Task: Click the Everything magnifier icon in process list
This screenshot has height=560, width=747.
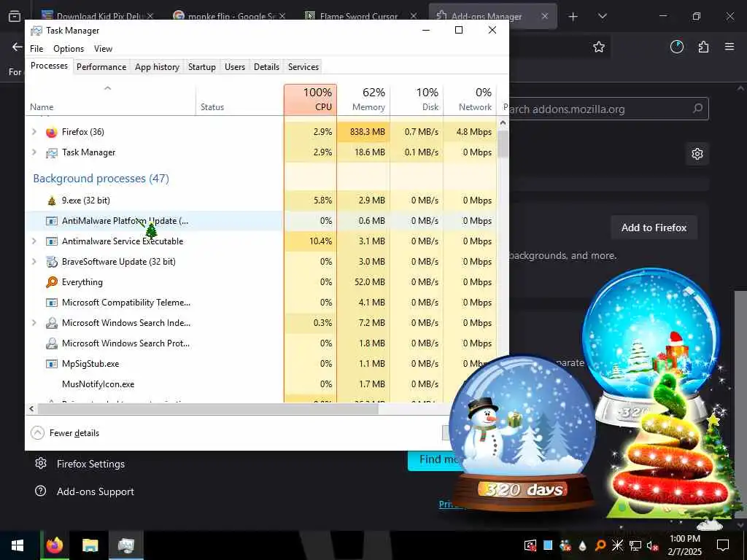Action: pos(52,282)
